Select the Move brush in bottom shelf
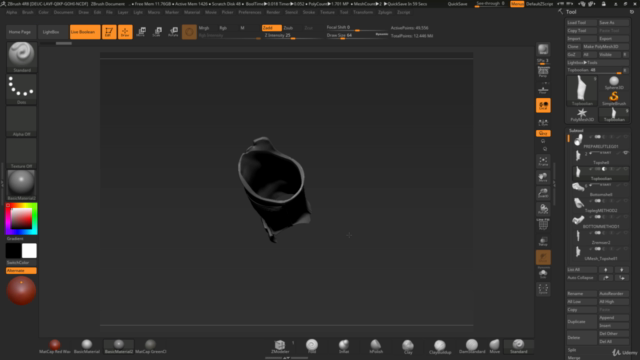The height and width of the screenshot is (360, 640). pos(495,346)
